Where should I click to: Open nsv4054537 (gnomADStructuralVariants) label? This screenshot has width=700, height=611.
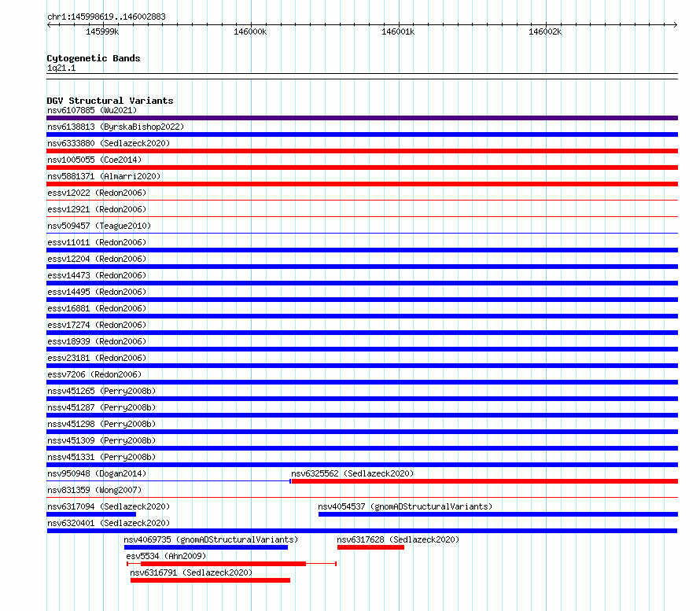[405, 506]
